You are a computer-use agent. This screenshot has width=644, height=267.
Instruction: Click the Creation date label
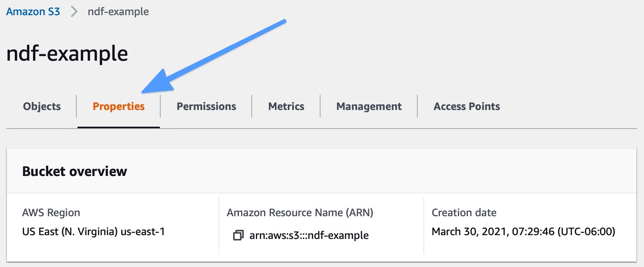464,213
